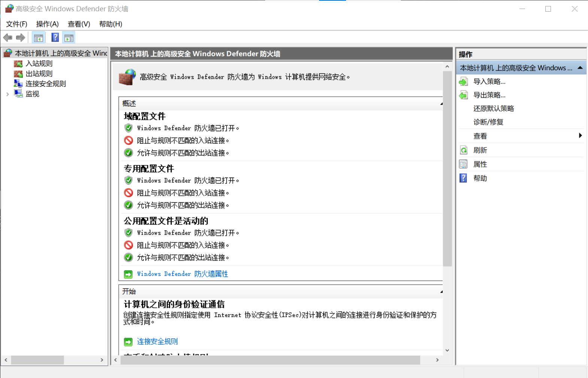The height and width of the screenshot is (378, 588).
Task: Click green arrow icon beside Windows Defender 防火墙属性
Action: point(128,274)
